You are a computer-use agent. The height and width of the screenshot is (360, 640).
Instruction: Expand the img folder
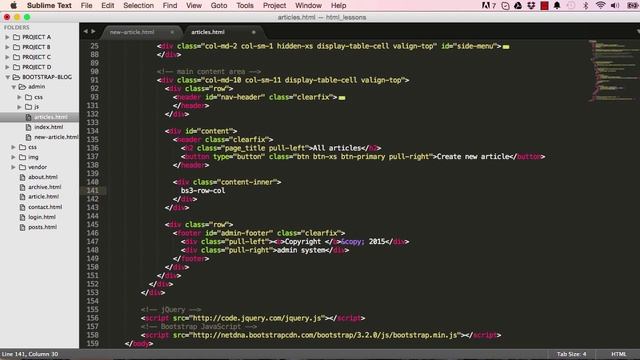(x=13, y=157)
